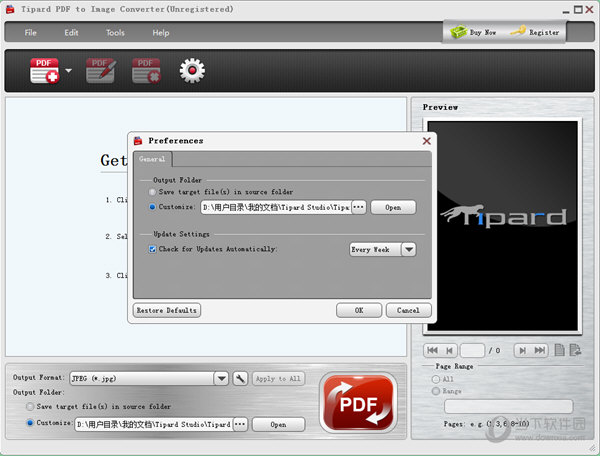Confirm Preferences with OK button

click(x=359, y=310)
